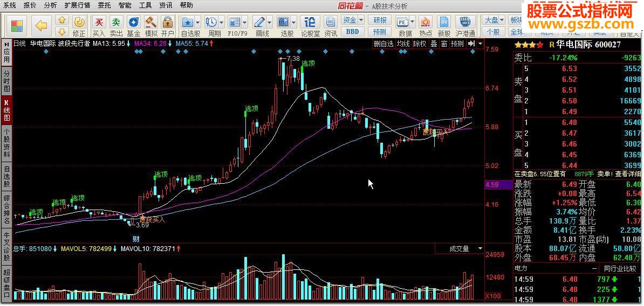Open the 卖出 sell icon
This screenshot has width=644, height=306.
tap(117, 22)
